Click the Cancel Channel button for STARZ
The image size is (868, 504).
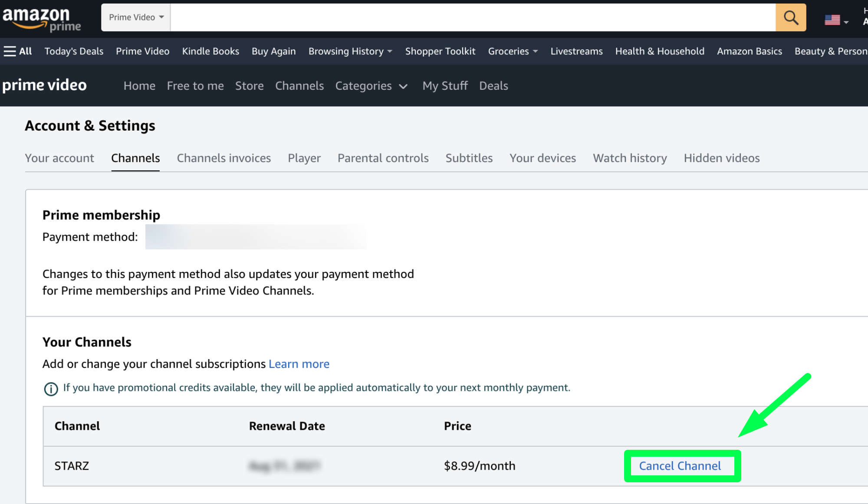[x=680, y=465]
